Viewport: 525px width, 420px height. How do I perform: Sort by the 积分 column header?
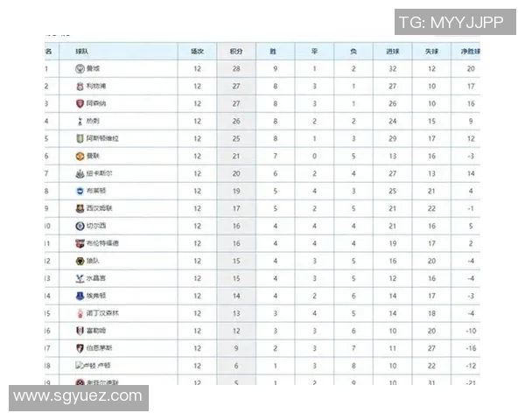click(236, 52)
